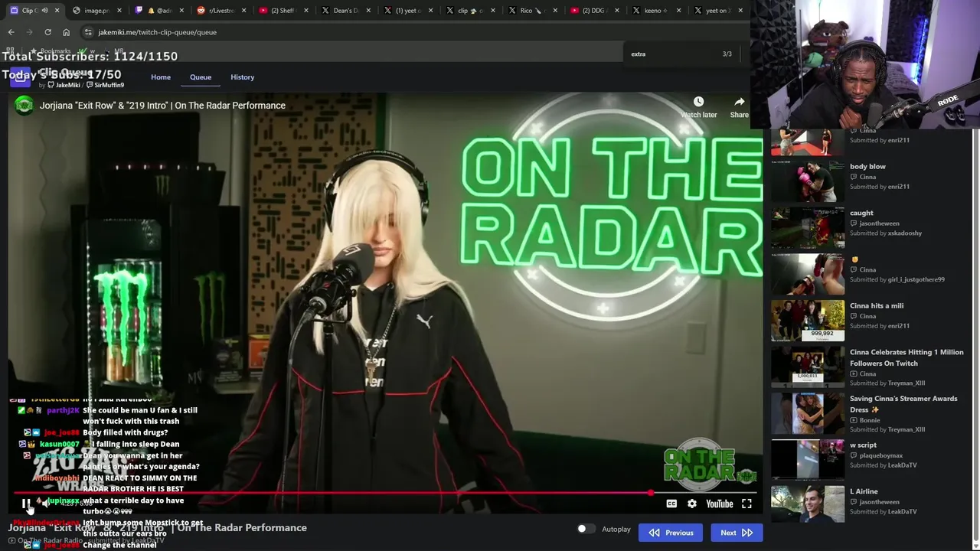Viewport: 980px width, 551px height.
Task: Switch to the Dean's D X tab
Action: click(x=345, y=11)
